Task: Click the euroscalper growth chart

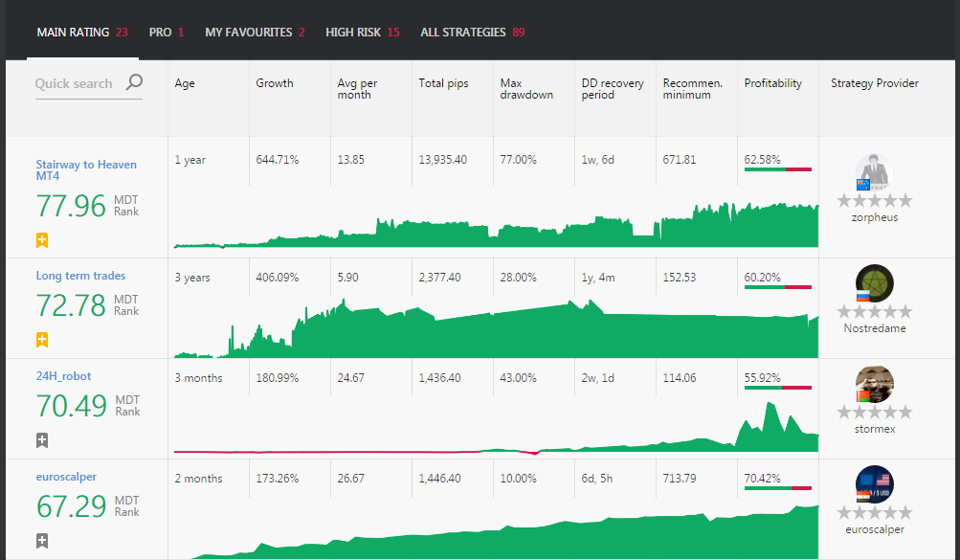Action: 496,532
